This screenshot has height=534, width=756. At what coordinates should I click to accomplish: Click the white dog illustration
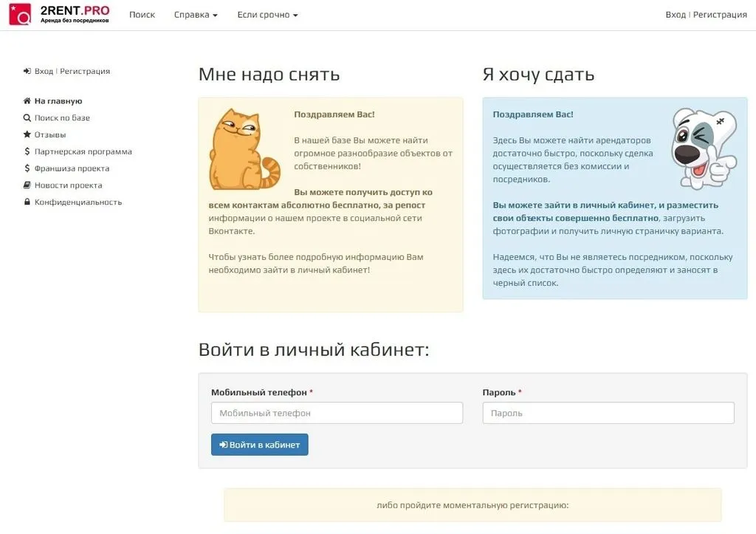click(702, 148)
